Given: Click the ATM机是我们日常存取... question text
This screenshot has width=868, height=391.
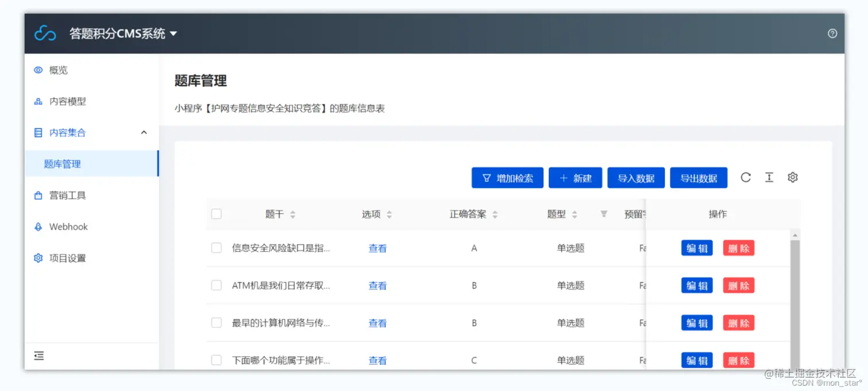Looking at the screenshot, I should (x=281, y=285).
